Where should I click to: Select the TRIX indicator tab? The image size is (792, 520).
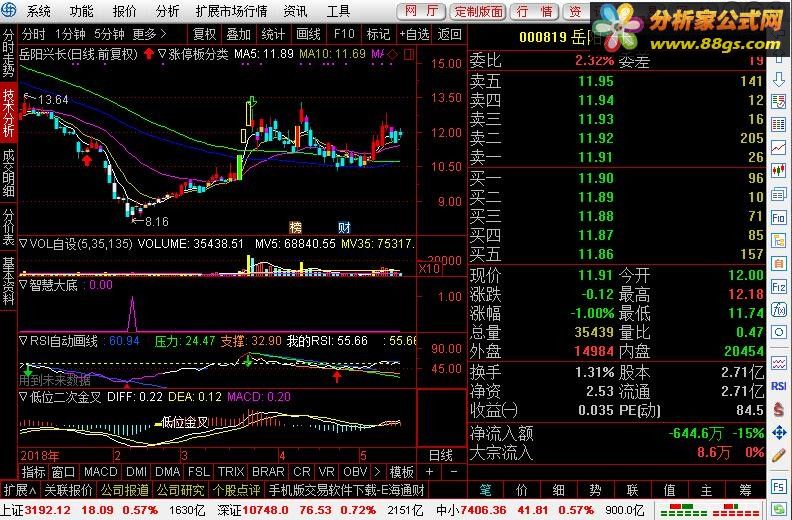pos(231,472)
